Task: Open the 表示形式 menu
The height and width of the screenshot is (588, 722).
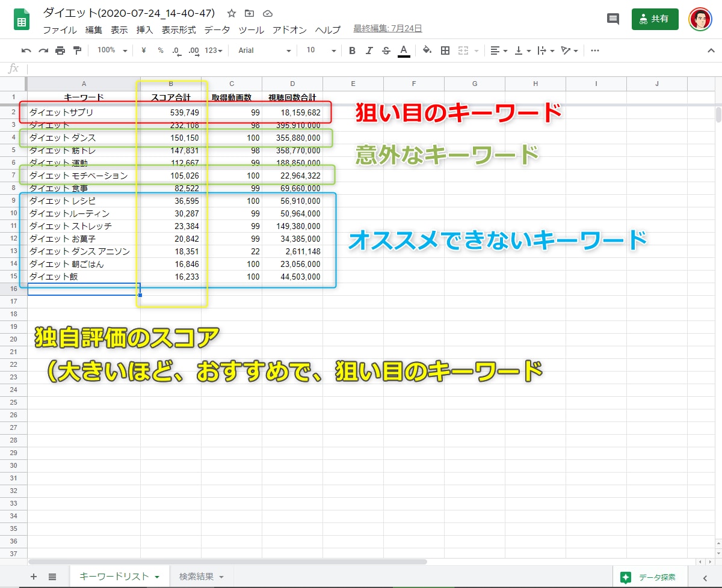Action: [x=179, y=29]
